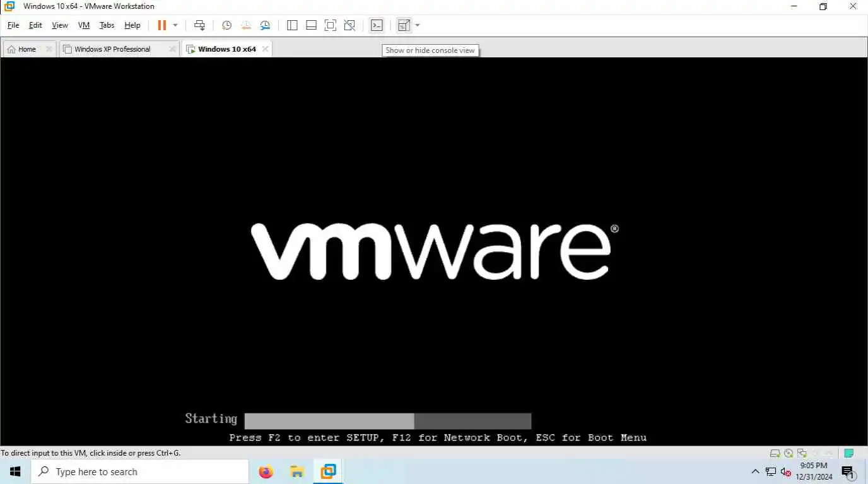Open the power options dropdown arrow

[175, 25]
